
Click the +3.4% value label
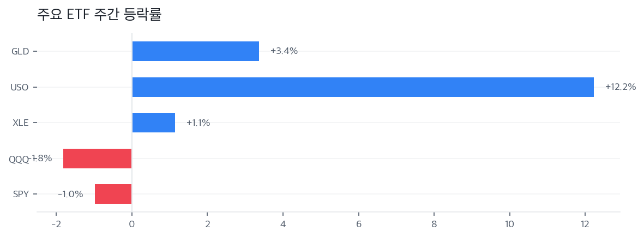pos(284,51)
